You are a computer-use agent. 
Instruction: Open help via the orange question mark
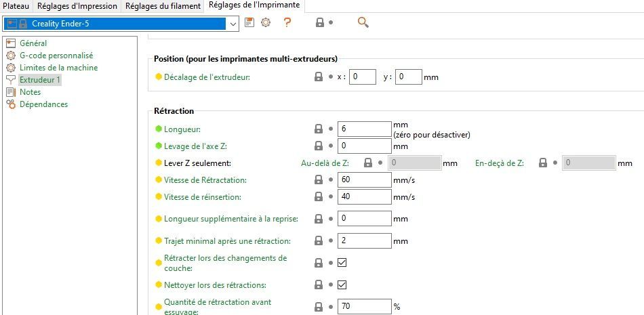pos(287,22)
